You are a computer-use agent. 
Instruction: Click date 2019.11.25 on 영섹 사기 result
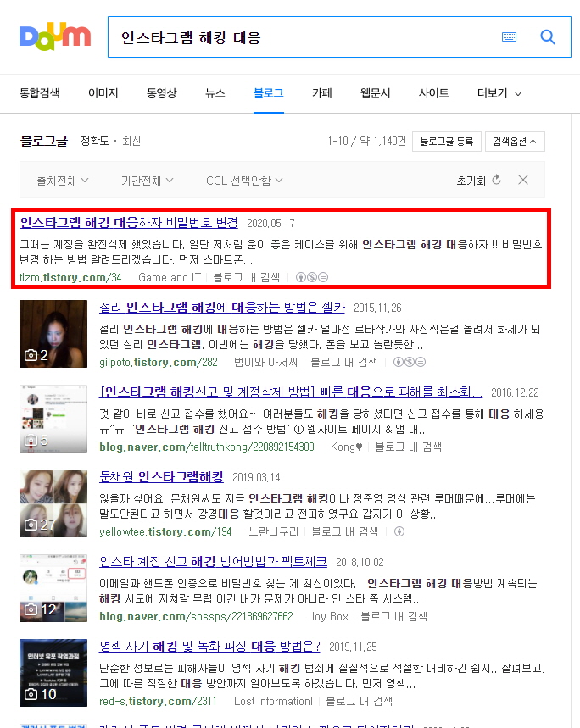click(x=353, y=647)
